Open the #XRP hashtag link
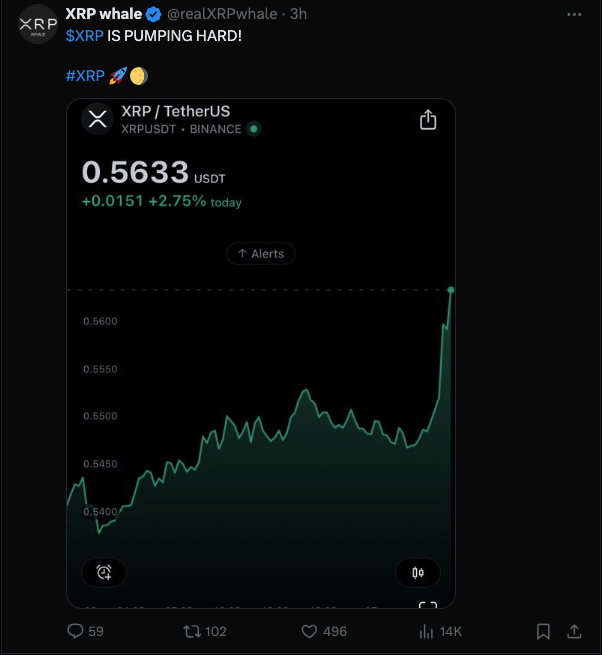This screenshot has width=602, height=655. 85,76
